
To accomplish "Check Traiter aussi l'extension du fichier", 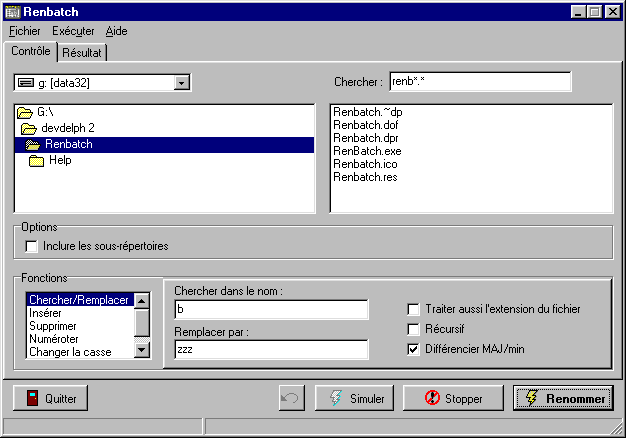I will tap(414, 309).
